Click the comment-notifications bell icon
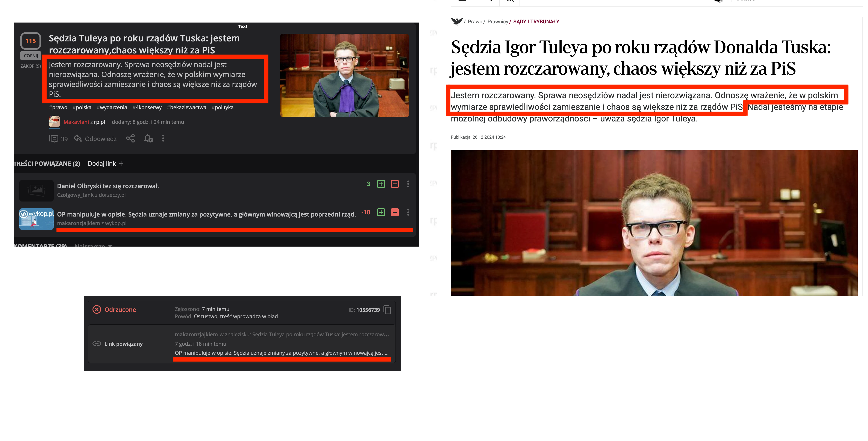The image size is (868, 441). (x=148, y=138)
